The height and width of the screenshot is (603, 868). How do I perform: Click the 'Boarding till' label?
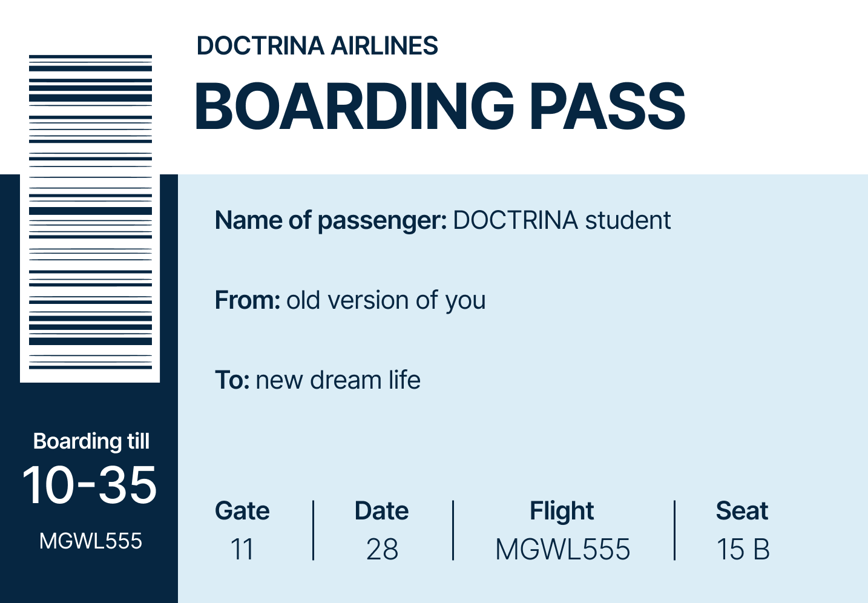pyautogui.click(x=91, y=441)
